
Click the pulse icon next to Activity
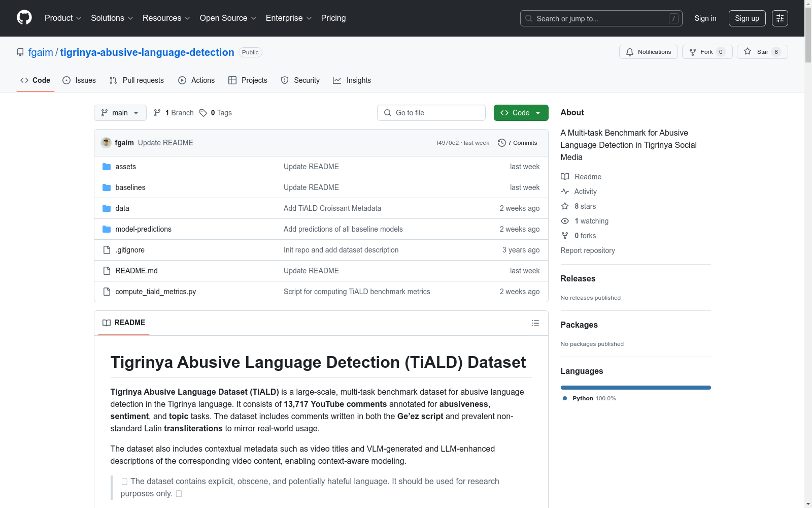[565, 192]
